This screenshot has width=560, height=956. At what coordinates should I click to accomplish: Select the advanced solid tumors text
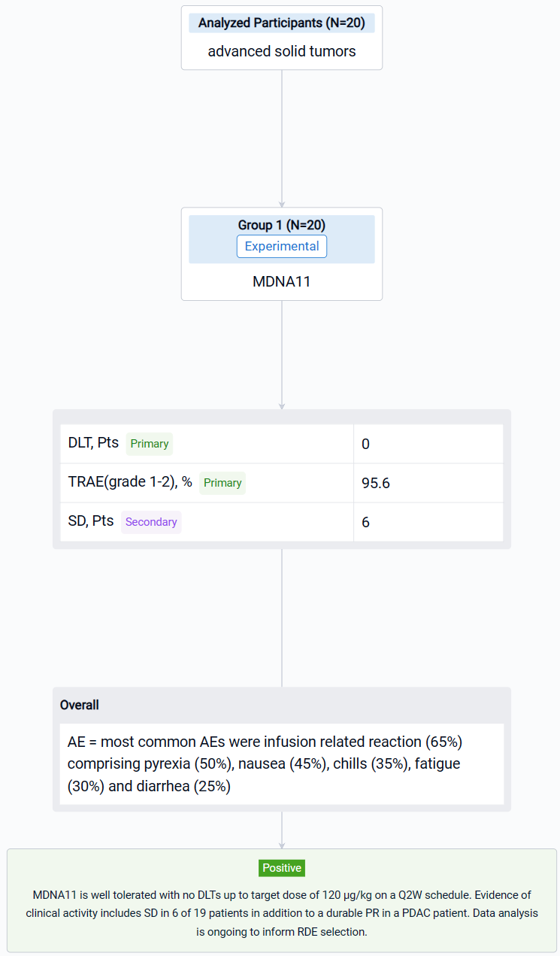click(281, 51)
